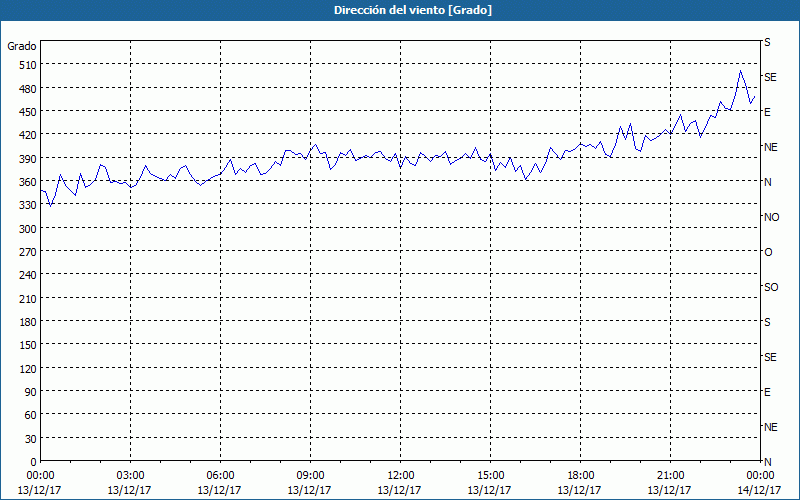Image resolution: width=800 pixels, height=500 pixels.
Task: Click the 420 y-axis tick label
Action: point(28,135)
